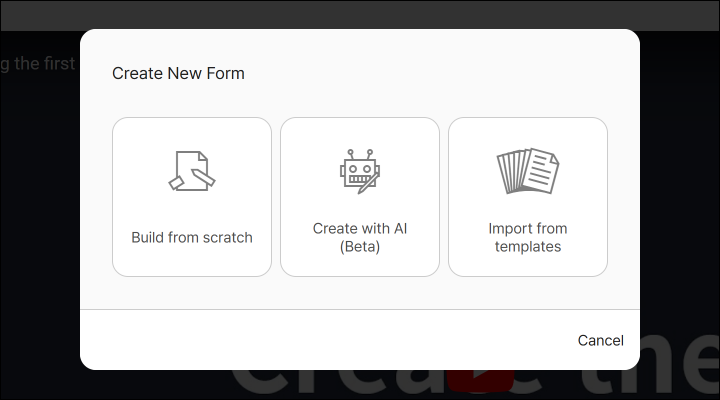Click the word "templates" on the import card

click(x=528, y=247)
